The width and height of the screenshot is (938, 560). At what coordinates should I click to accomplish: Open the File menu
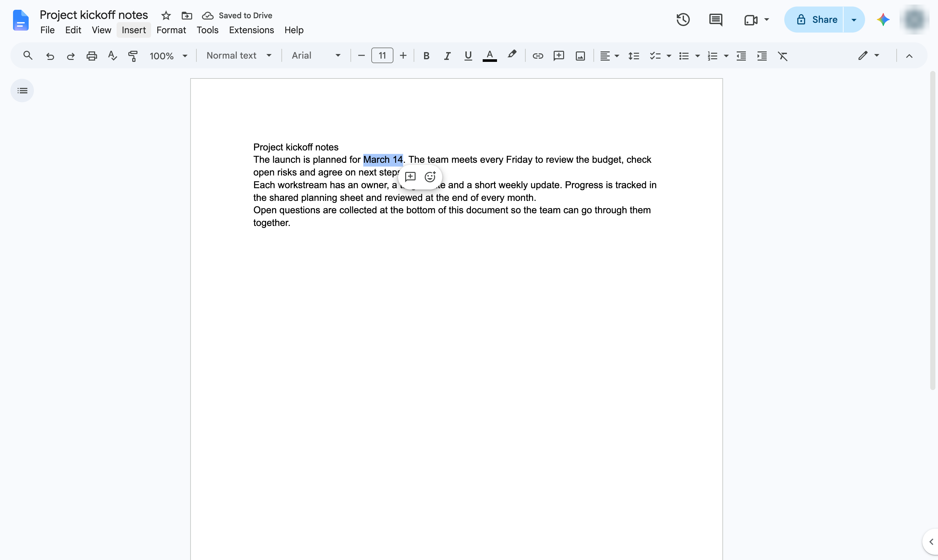[x=47, y=30]
